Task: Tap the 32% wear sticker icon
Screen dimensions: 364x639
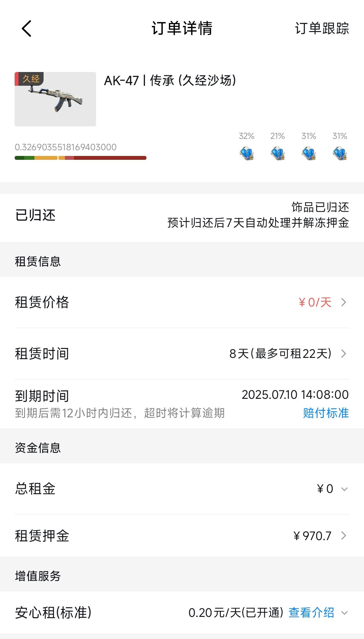Action: click(246, 153)
